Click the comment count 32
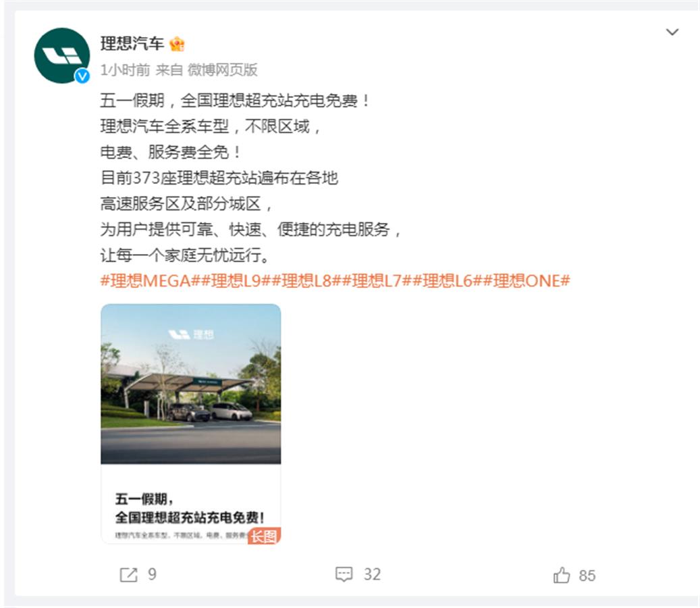 [372, 574]
